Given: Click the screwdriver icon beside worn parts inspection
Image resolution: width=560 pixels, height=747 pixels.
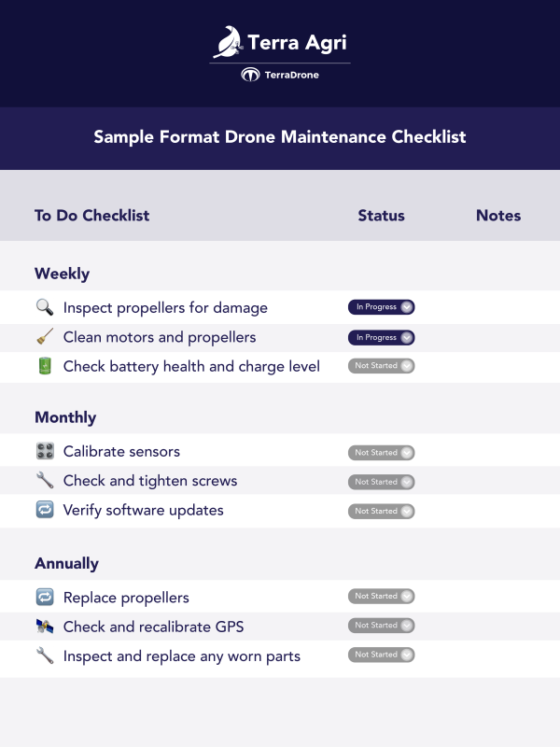Looking at the screenshot, I should click(x=45, y=655).
